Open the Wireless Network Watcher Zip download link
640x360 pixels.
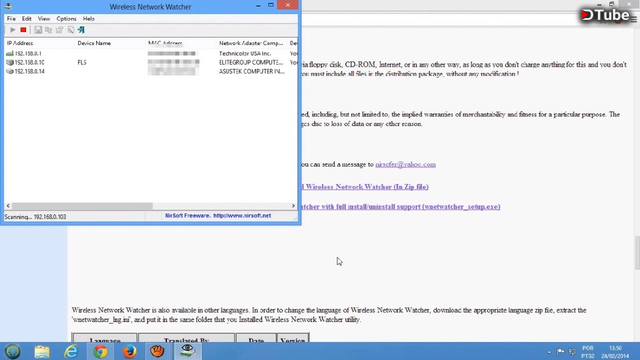click(364, 187)
